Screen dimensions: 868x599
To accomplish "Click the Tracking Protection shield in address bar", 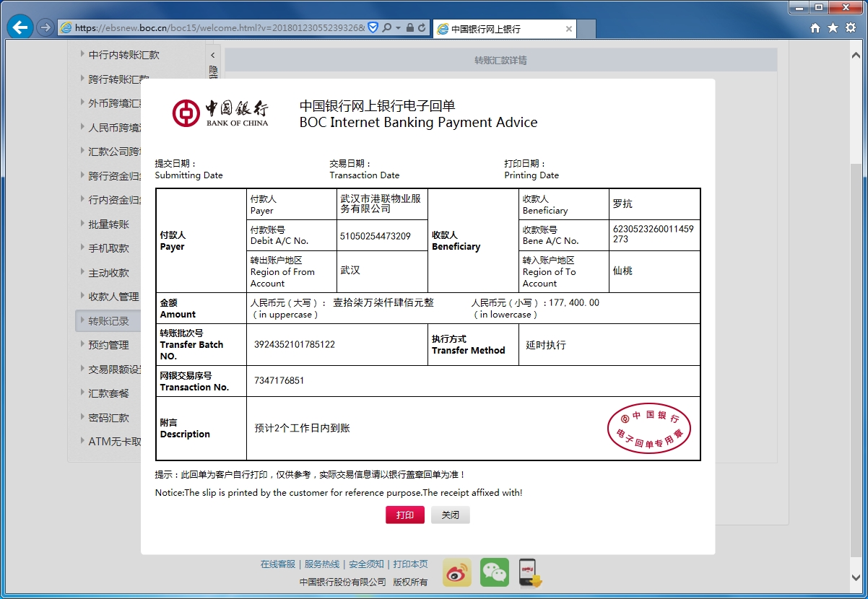I will point(373,27).
